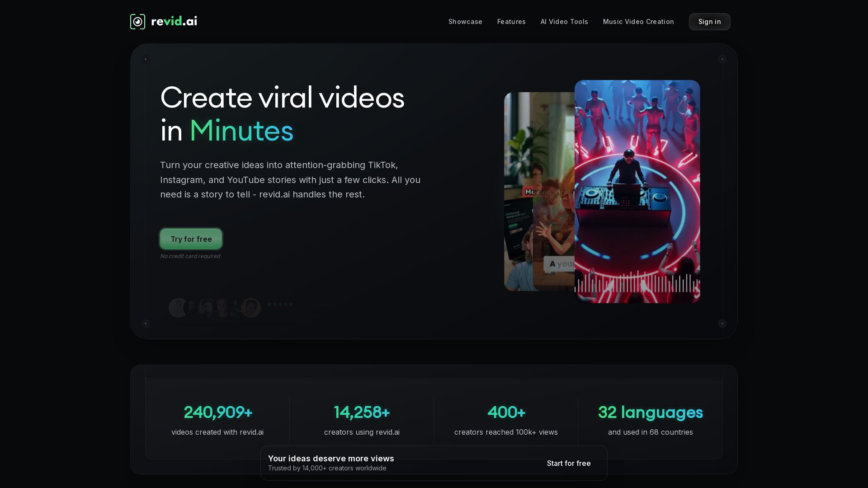Viewport: 868px width, 488px height.
Task: Open the DJ neon stage video thumbnail
Action: pyautogui.click(x=637, y=192)
